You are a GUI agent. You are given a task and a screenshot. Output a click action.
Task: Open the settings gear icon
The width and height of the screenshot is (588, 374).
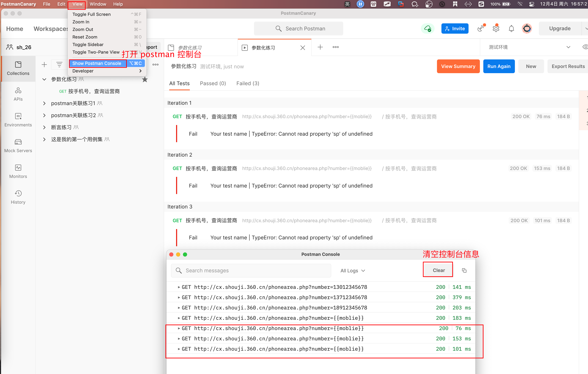(x=496, y=29)
